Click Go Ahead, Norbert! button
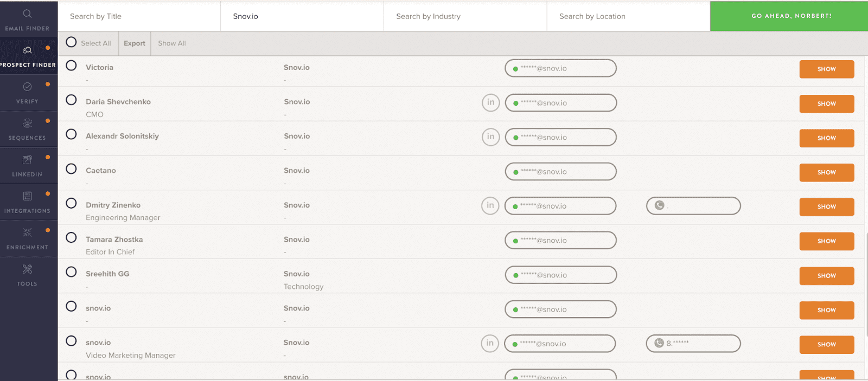The image size is (868, 381). [789, 16]
